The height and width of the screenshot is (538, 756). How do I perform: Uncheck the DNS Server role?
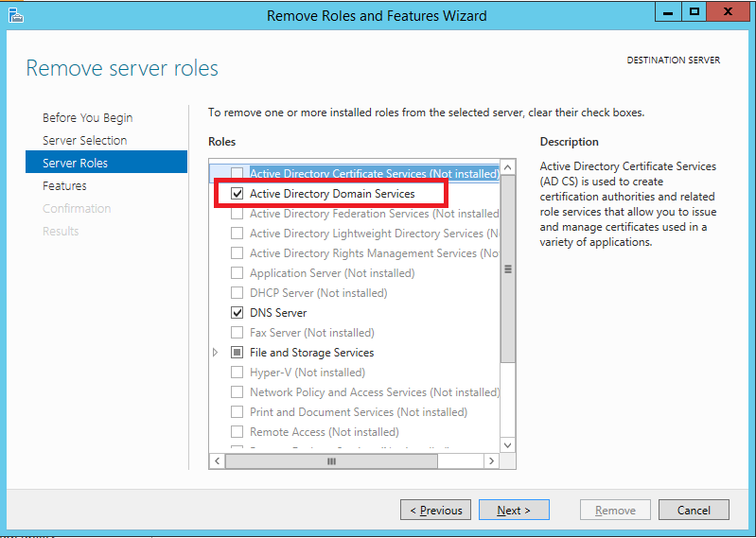click(x=237, y=313)
